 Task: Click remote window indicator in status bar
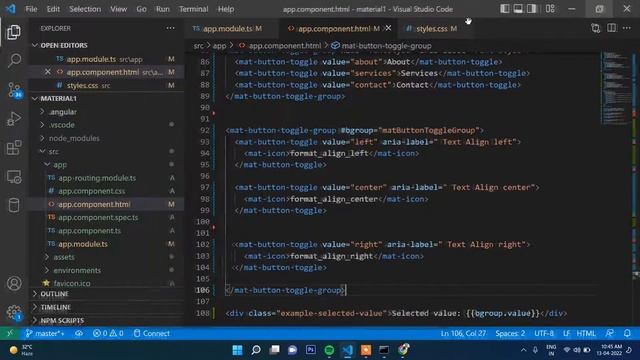pyautogui.click(x=10, y=333)
